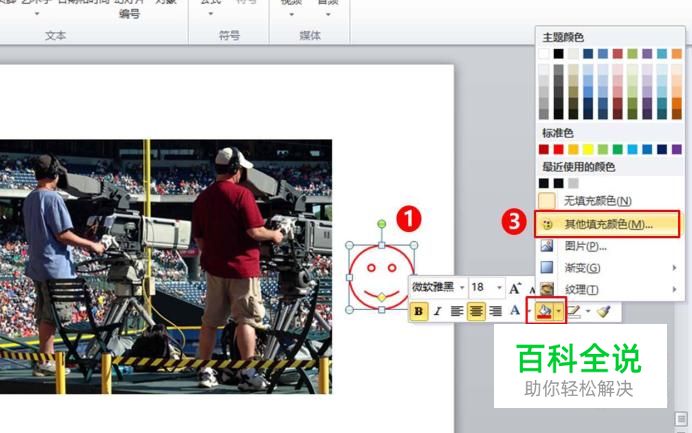Pick the gray recently used color swatch
Image resolution: width=692 pixels, height=433 pixels.
tap(573, 183)
